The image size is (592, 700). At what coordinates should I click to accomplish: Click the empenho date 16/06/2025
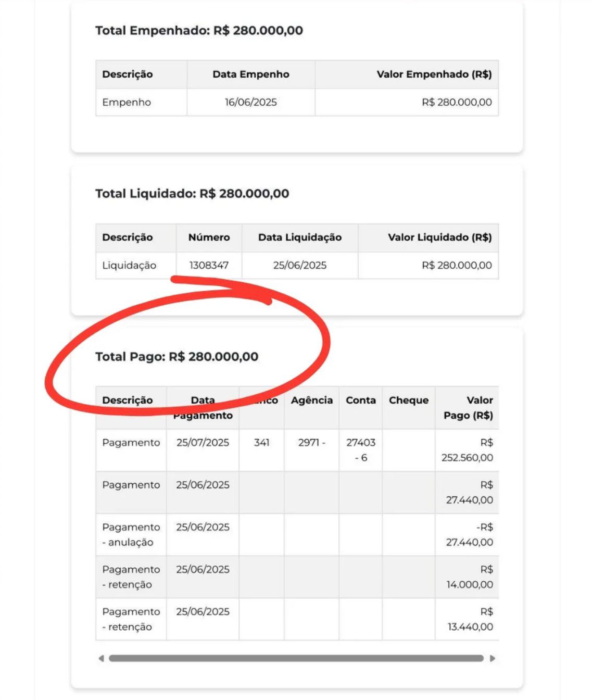pos(250,103)
